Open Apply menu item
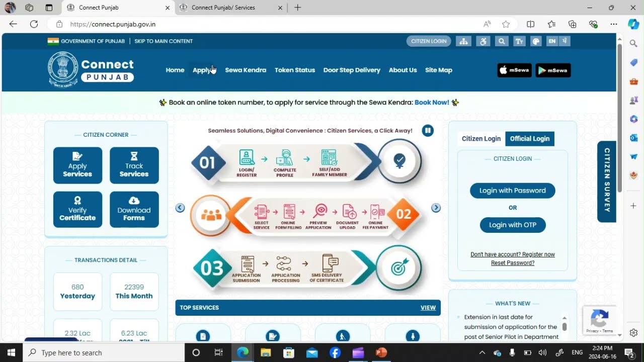 pos(203,70)
